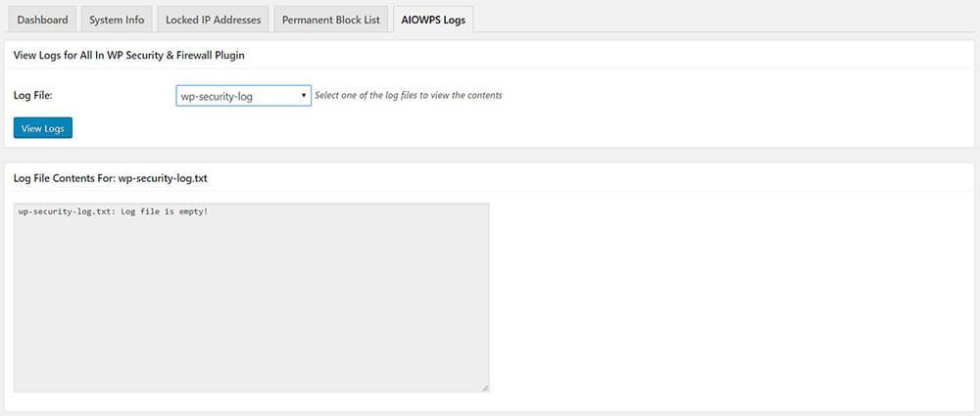Click the 'Select one of the log files' hint text
This screenshot has width=980, height=416.
[408, 96]
